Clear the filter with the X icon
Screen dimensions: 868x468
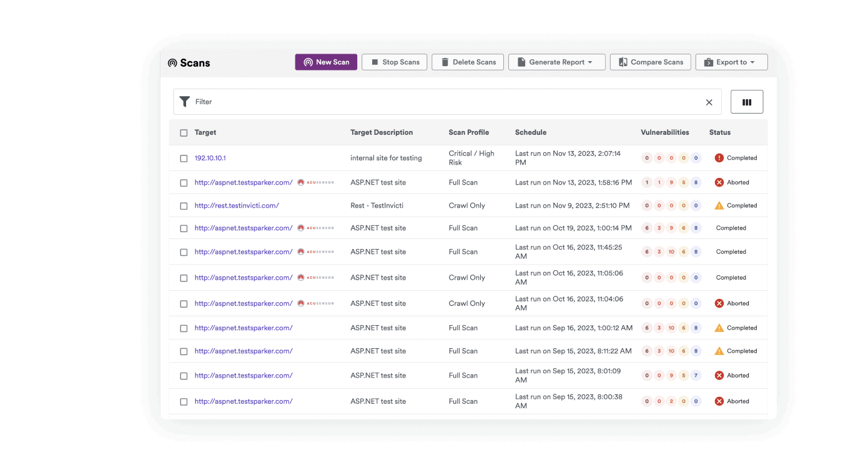[709, 102]
